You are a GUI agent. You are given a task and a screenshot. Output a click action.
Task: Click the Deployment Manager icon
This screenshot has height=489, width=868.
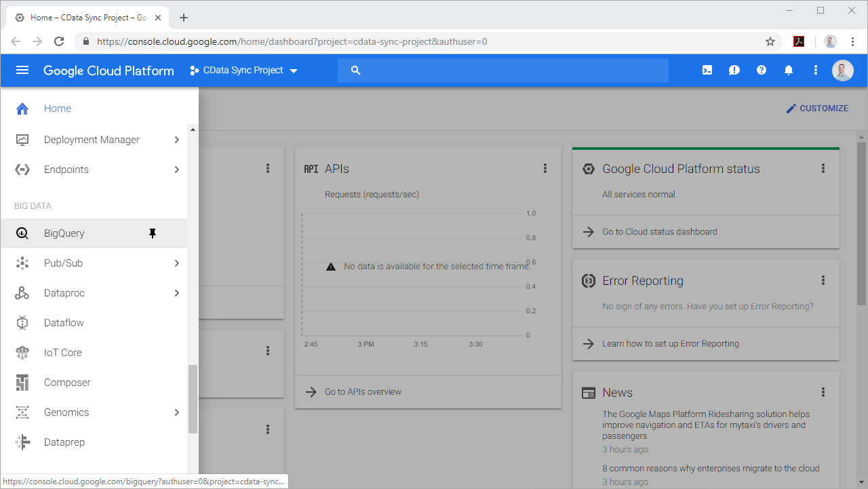22,139
